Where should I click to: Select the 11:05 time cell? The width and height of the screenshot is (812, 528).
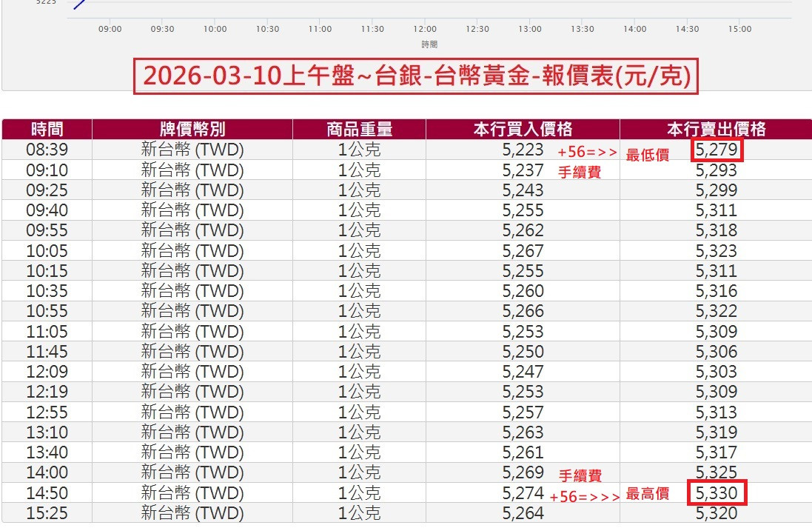47,332
